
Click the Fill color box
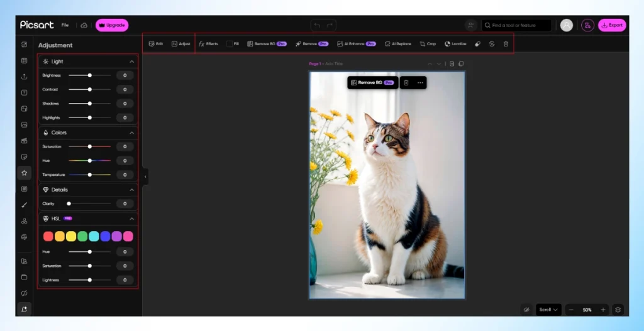(230, 44)
